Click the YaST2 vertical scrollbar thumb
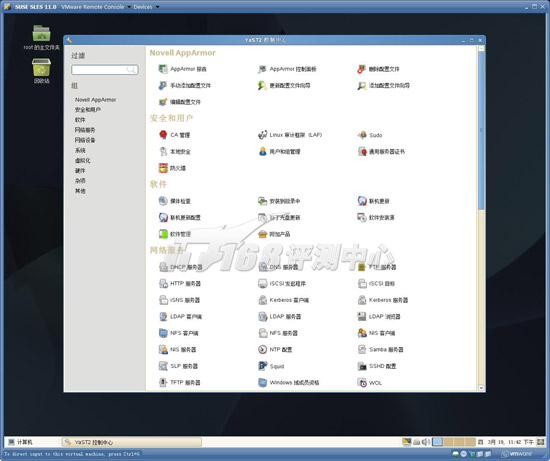The width and height of the screenshot is (550, 461). pos(481,131)
